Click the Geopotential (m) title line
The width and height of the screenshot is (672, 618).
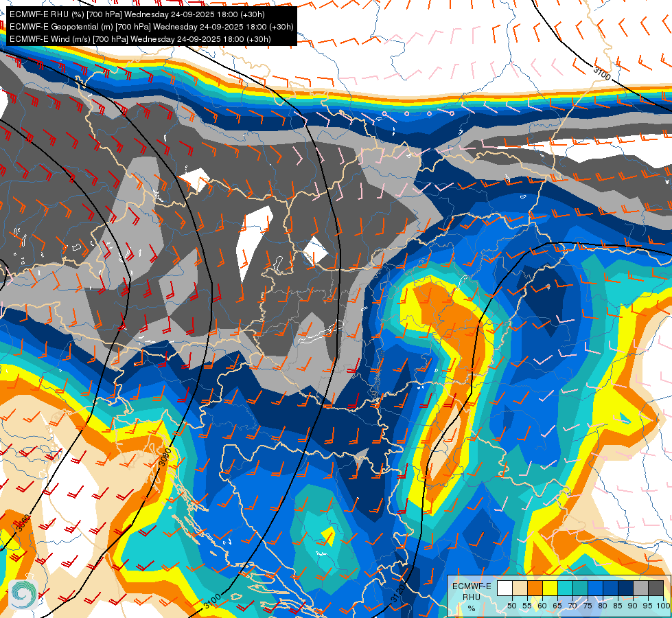(151, 27)
